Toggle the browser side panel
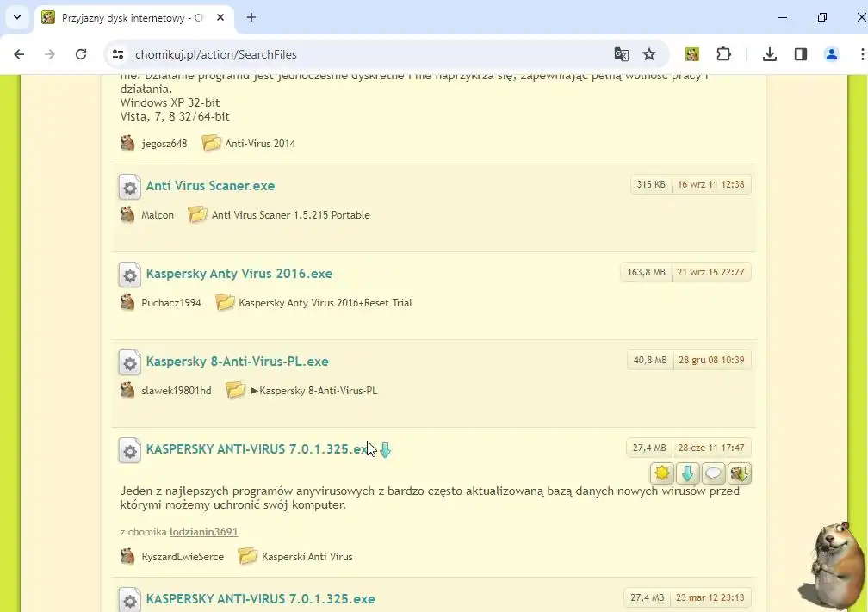868x612 pixels. (x=801, y=54)
